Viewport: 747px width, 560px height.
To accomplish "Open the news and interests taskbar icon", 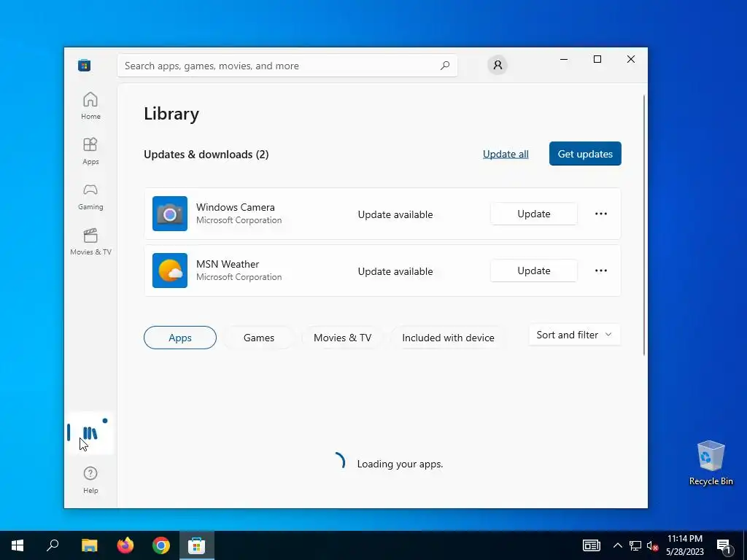I will pyautogui.click(x=591, y=545).
